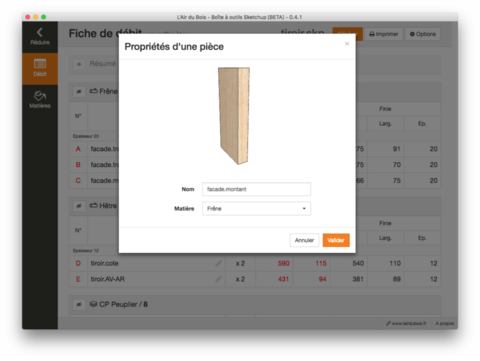Toggle visibility of the Hêtre group
The height and width of the screenshot is (361, 480).
pyautogui.click(x=79, y=206)
